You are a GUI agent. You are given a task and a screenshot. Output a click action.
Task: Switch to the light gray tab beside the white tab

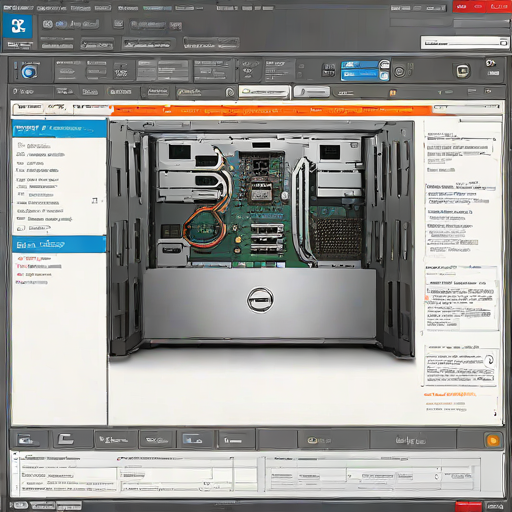point(312,92)
